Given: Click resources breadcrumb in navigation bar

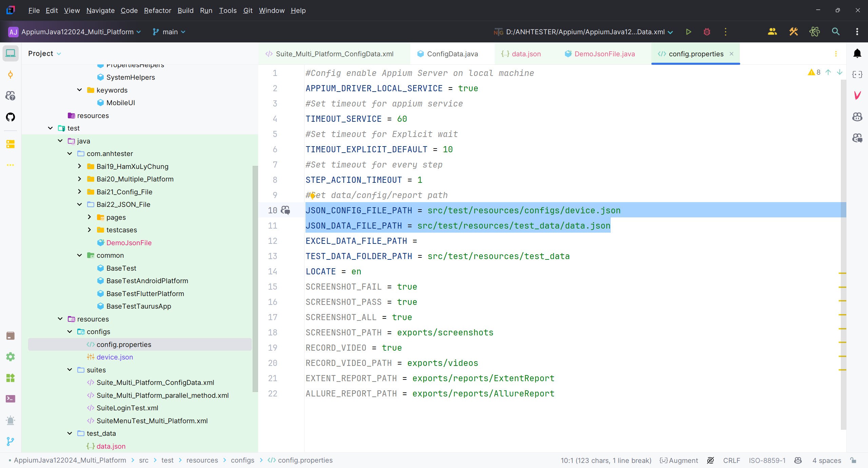Looking at the screenshot, I should click(202, 460).
